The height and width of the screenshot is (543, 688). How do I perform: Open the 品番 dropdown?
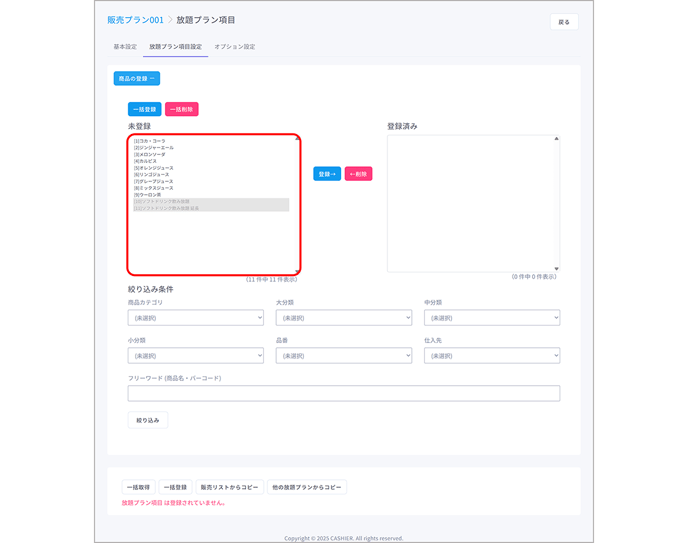click(344, 356)
